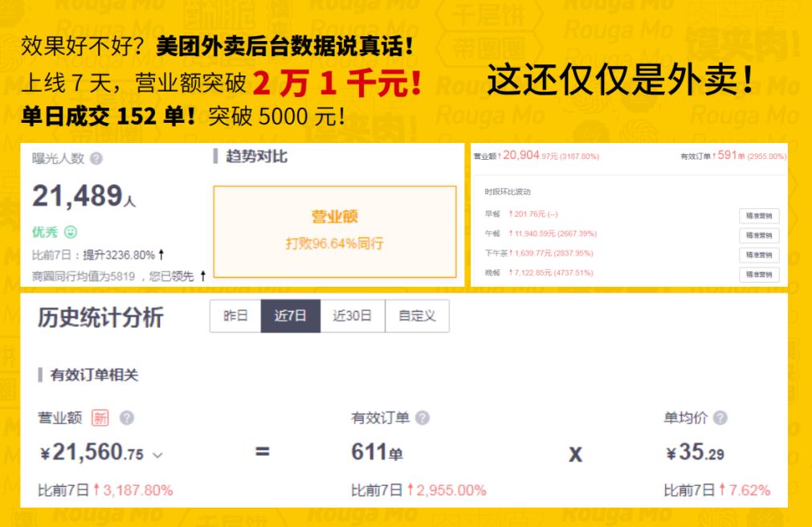Screen dimensions: 812x527
Task: Click the help icon beside 营业额 新
Action: click(127, 418)
